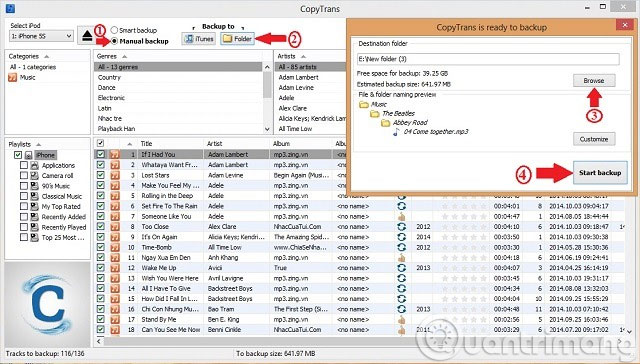Click the Customize naming button
Screen dimensions: 640x364
594,139
